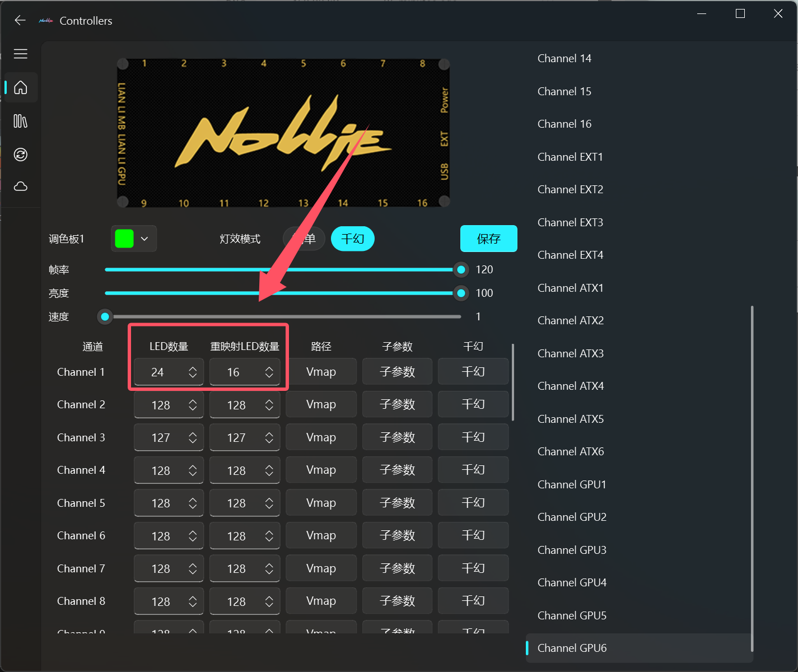Click Channel 1 LED count field

pyautogui.click(x=169, y=372)
